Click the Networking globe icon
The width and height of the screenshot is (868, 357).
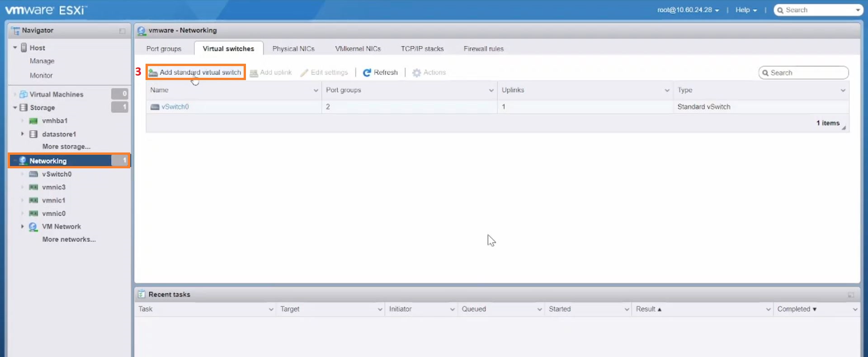pos(23,161)
